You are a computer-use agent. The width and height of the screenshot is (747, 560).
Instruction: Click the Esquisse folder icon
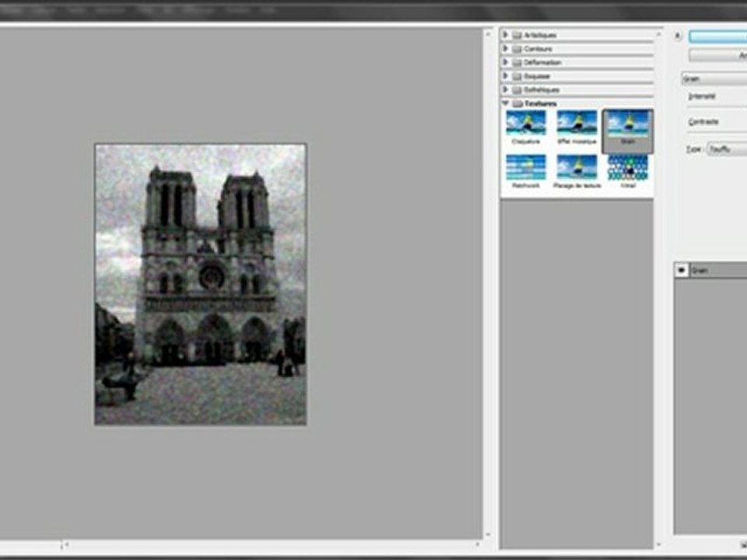(517, 76)
